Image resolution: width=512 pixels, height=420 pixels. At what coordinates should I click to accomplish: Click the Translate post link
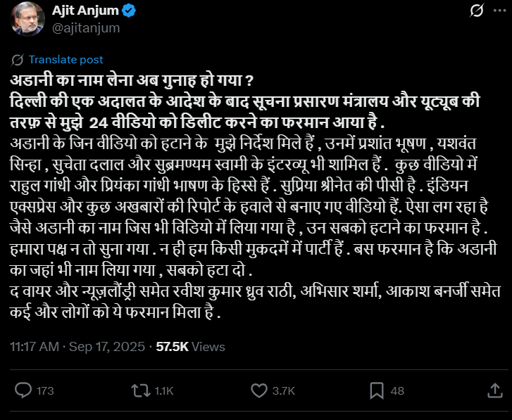coord(66,60)
